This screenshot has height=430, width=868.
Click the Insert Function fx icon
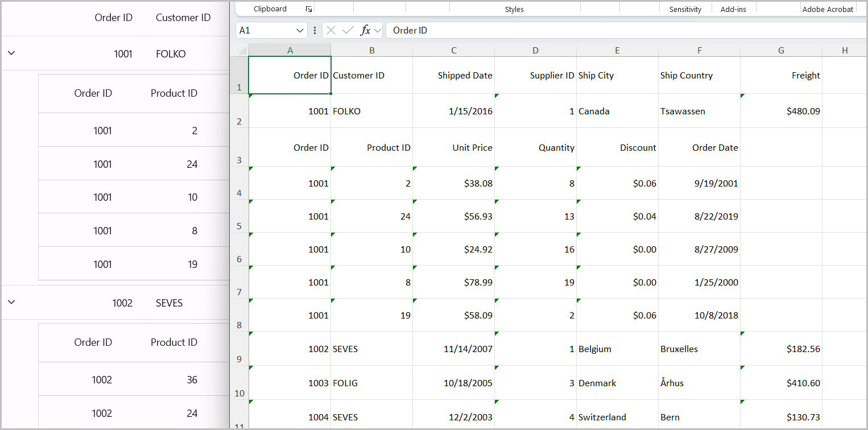tap(366, 30)
